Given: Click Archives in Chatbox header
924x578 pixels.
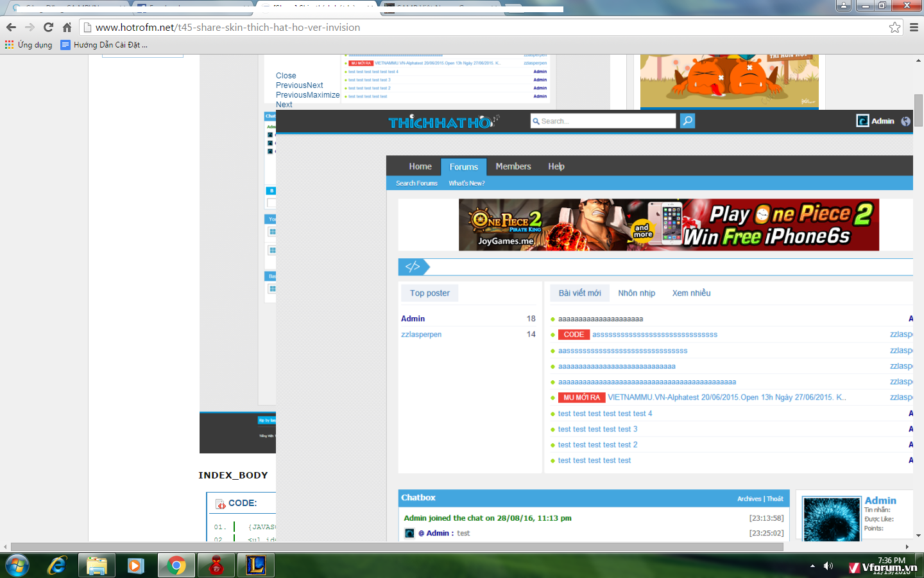Looking at the screenshot, I should (749, 498).
